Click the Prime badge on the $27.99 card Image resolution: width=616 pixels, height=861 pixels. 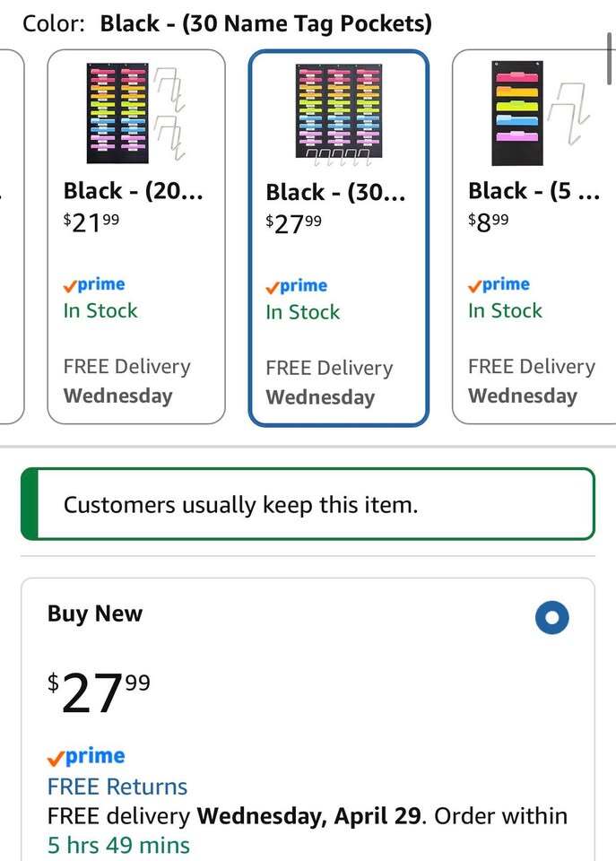(297, 286)
